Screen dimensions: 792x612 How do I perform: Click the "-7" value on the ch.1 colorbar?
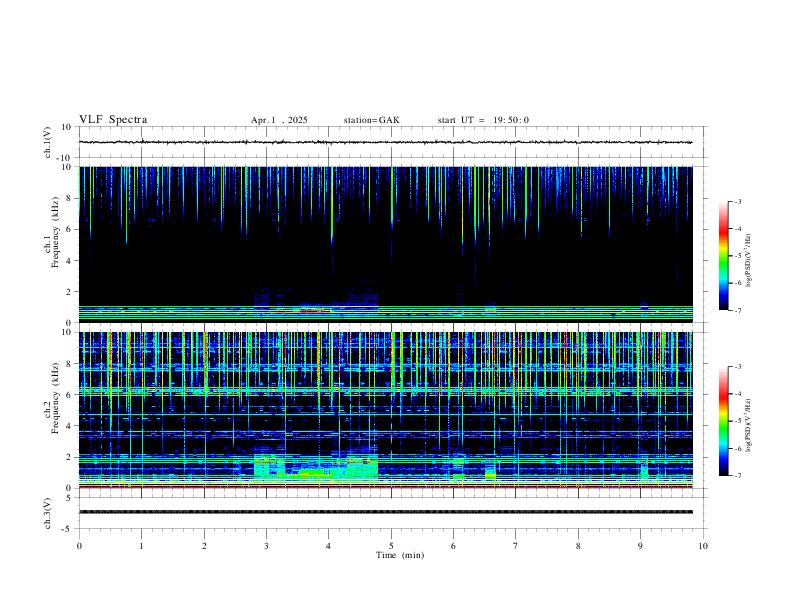point(737,310)
